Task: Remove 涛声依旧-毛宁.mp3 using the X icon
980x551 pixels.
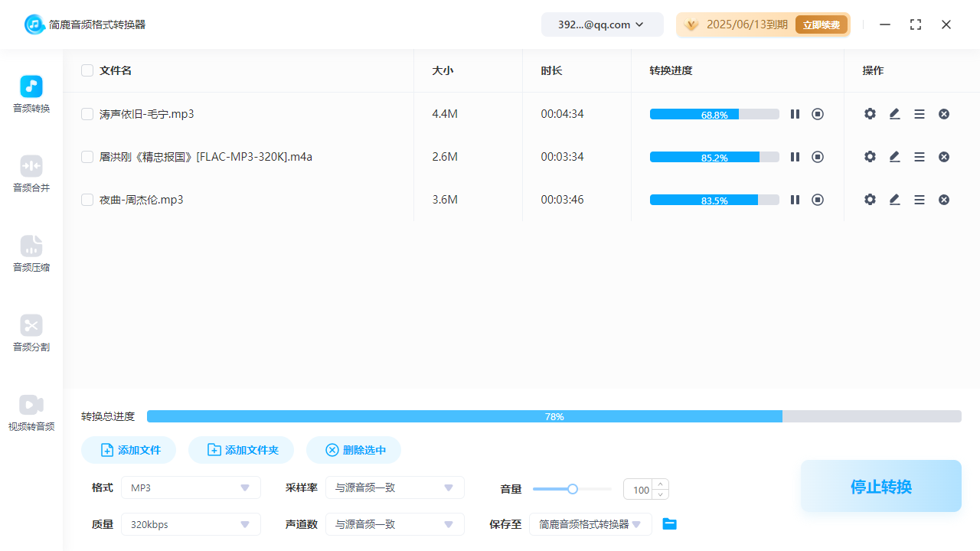Action: 944,114
